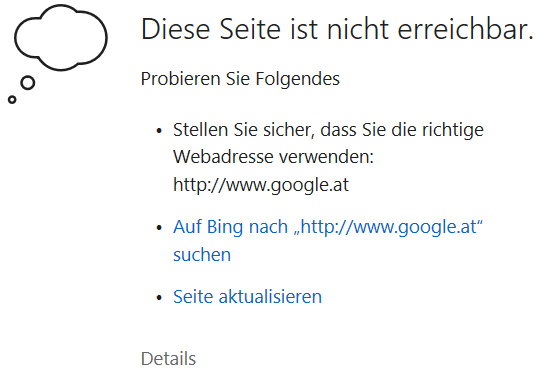Screen dimensions: 544x376
Task: Click the bullet before Stellen Sie sicher
Action: click(159, 131)
